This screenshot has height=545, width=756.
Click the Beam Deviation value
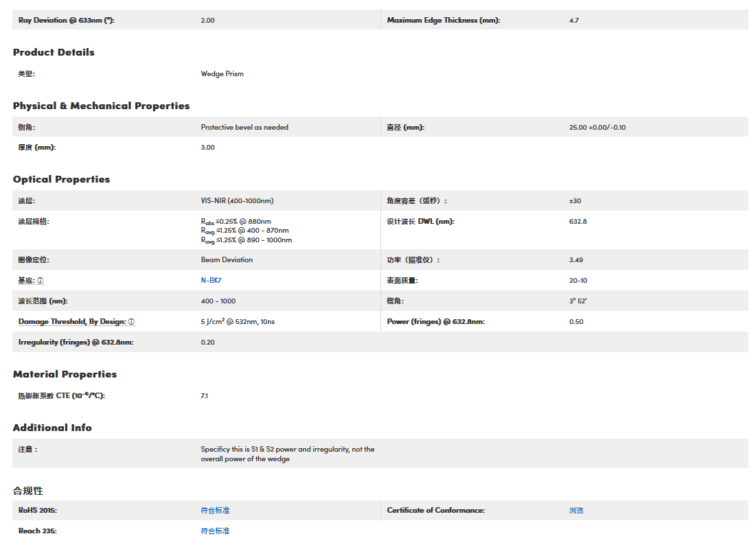point(227,260)
